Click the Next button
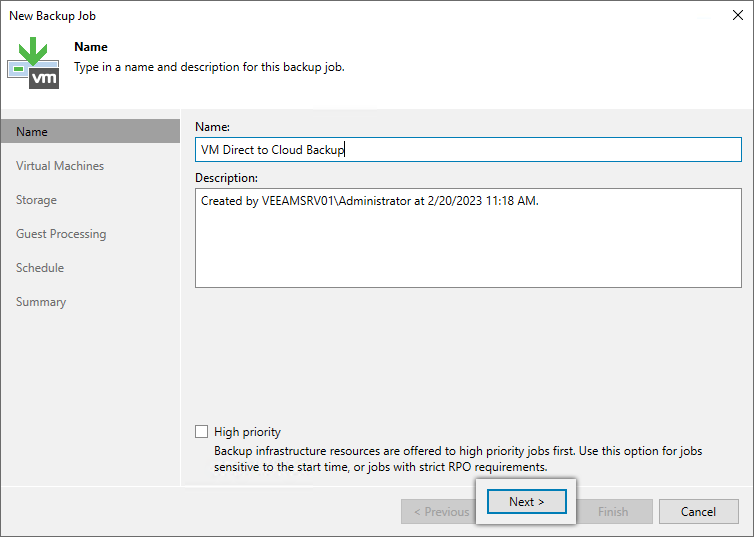 pos(527,501)
